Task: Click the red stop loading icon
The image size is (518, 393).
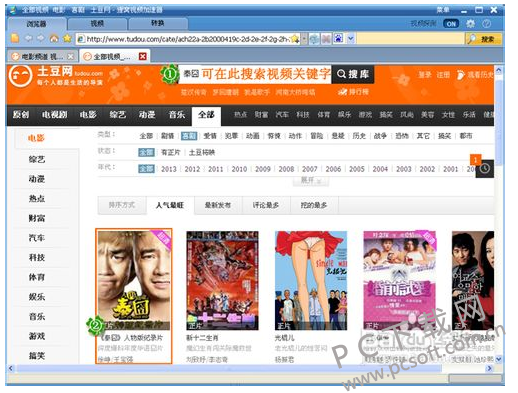Action: (326, 39)
